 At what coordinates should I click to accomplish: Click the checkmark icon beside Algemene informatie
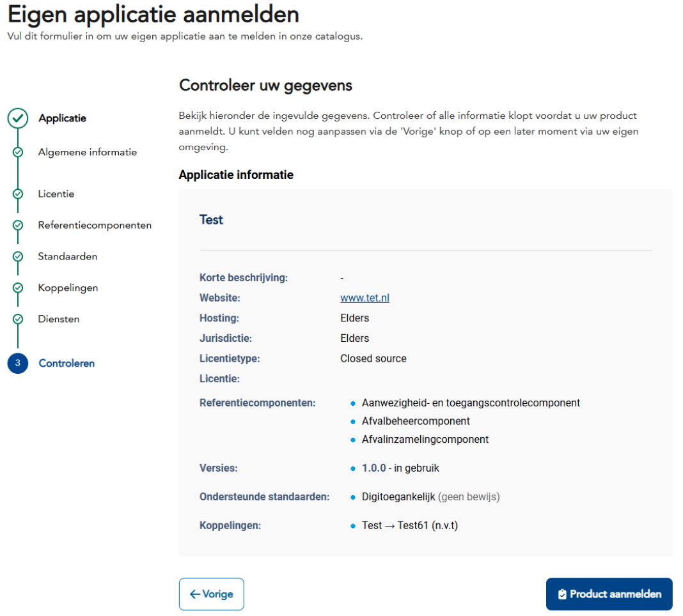(18, 152)
